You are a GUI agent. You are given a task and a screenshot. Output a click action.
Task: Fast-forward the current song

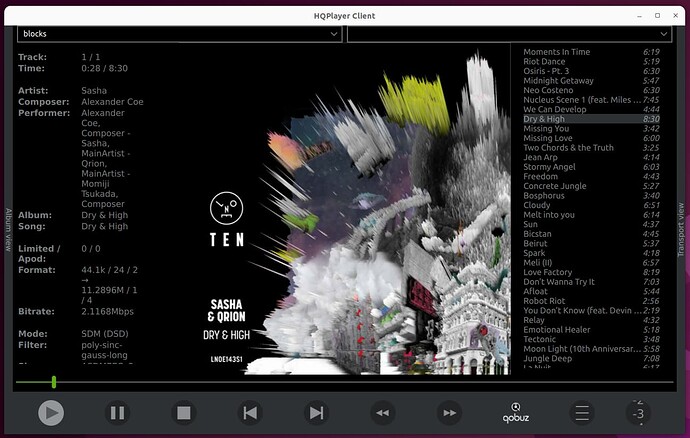[449, 413]
